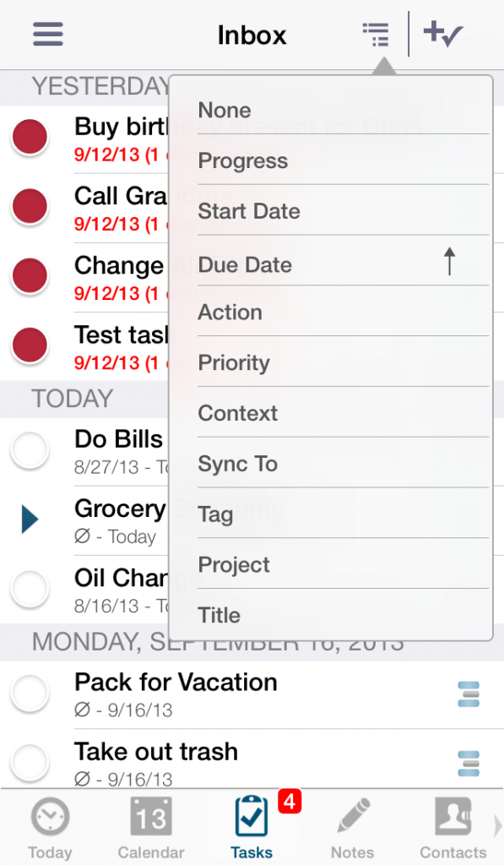Sort tasks by Title

click(219, 615)
